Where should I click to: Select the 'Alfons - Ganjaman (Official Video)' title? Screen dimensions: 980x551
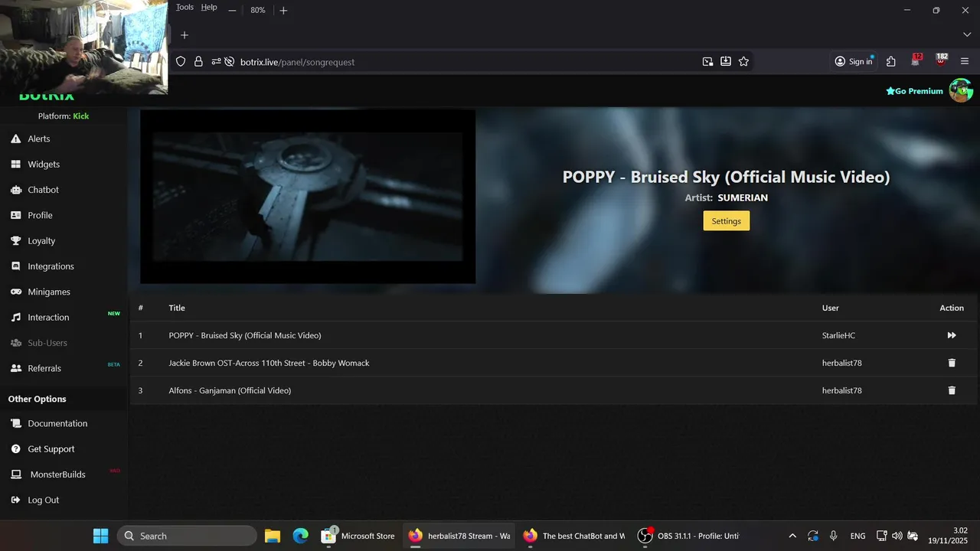coord(230,390)
